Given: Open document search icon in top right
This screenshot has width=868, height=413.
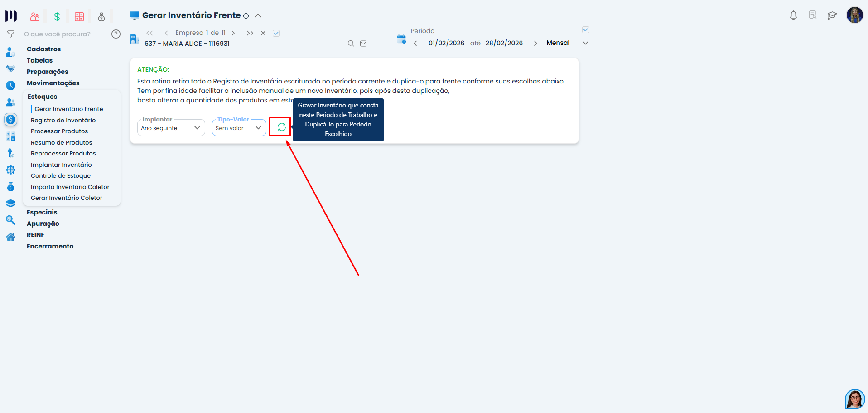Looking at the screenshot, I should pyautogui.click(x=813, y=15).
